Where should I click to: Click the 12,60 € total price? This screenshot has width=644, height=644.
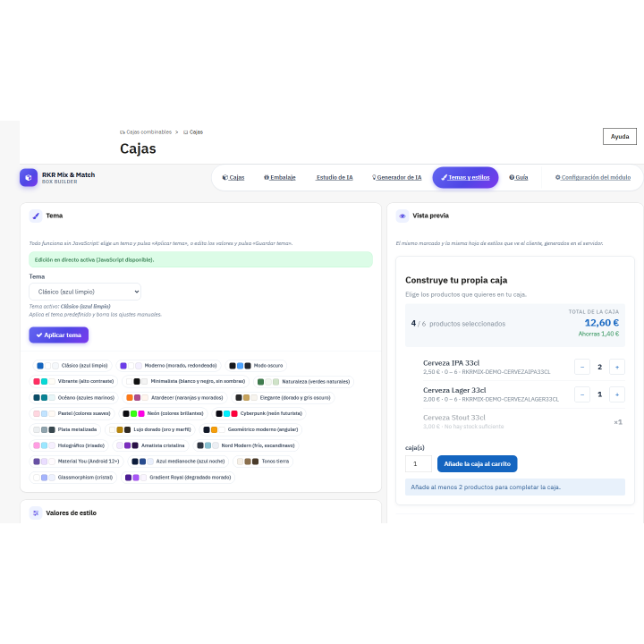pyautogui.click(x=601, y=323)
